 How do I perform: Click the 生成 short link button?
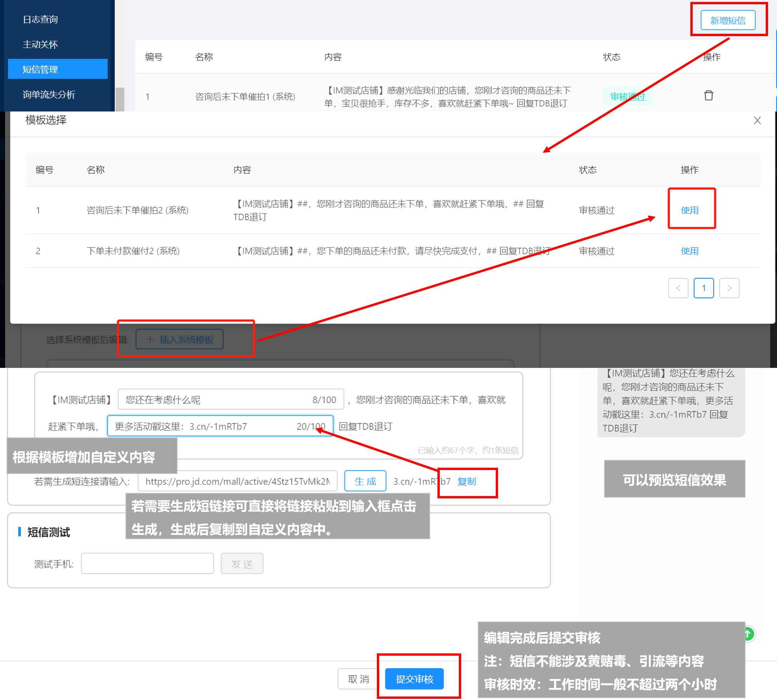point(365,481)
